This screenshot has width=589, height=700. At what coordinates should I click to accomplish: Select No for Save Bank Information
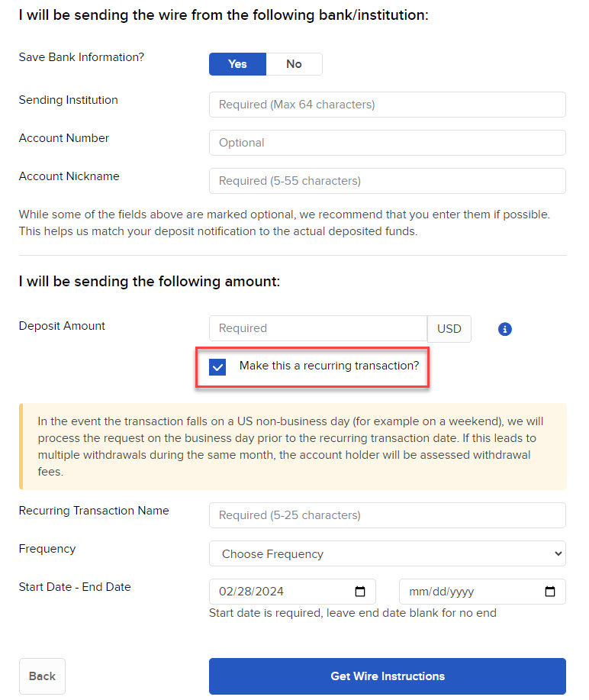294,64
